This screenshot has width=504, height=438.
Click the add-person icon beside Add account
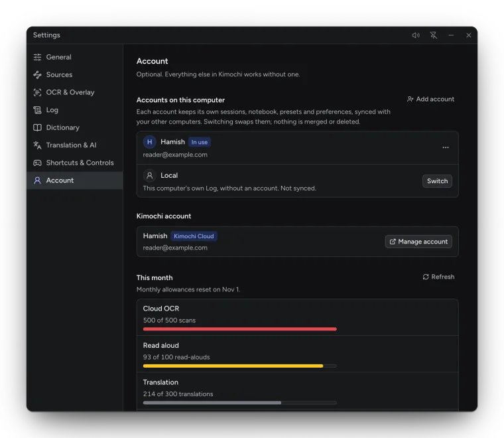[410, 99]
